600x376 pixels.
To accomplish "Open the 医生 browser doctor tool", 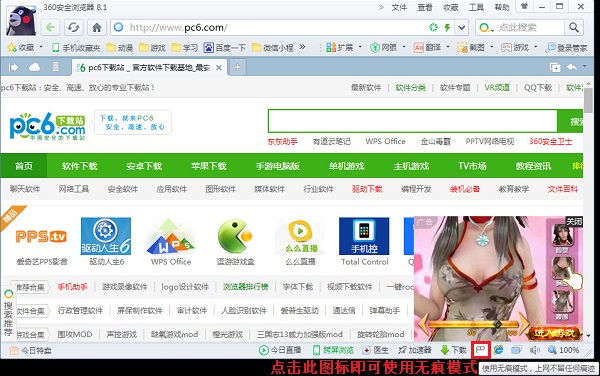I will click(x=376, y=350).
